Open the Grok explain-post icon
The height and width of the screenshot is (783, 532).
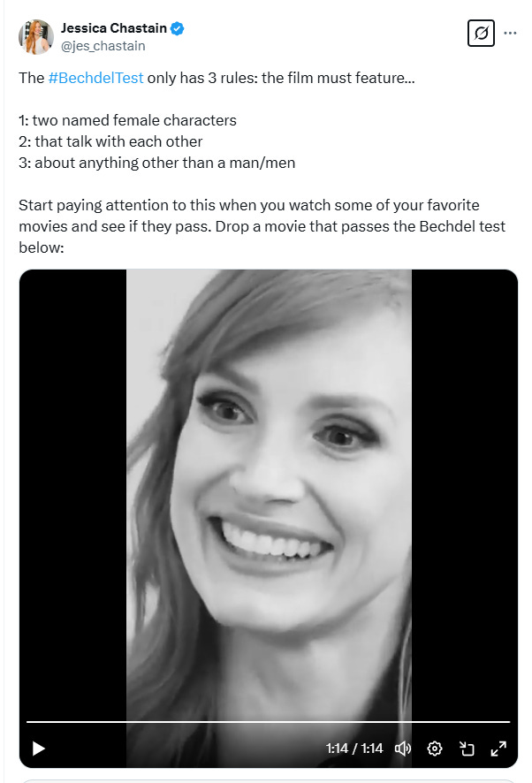pos(481,33)
